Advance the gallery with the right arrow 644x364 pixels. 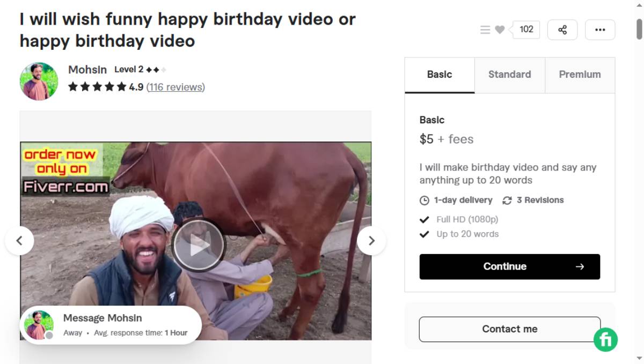[x=371, y=241]
